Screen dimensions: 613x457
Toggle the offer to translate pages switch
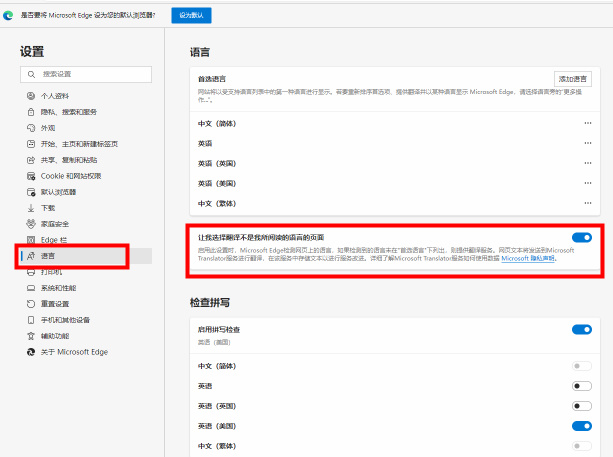coord(582,237)
